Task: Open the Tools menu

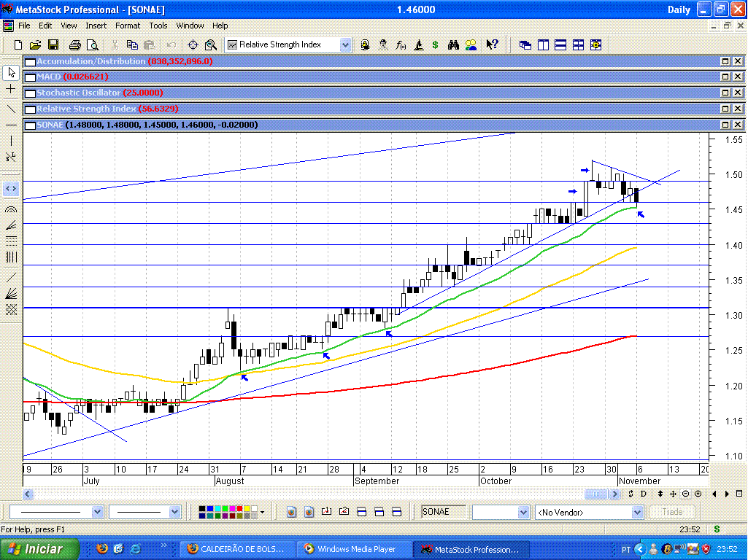Action: 158,26
